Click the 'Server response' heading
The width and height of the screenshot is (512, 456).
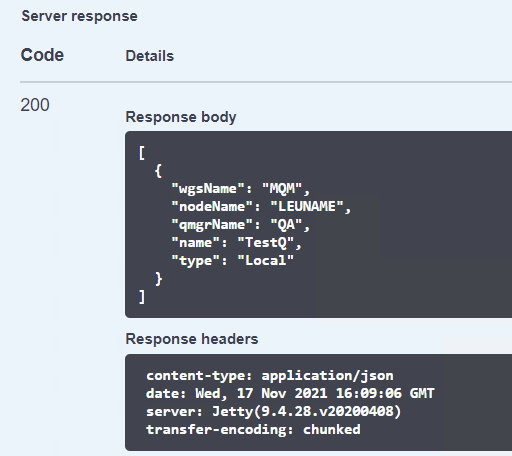79,16
